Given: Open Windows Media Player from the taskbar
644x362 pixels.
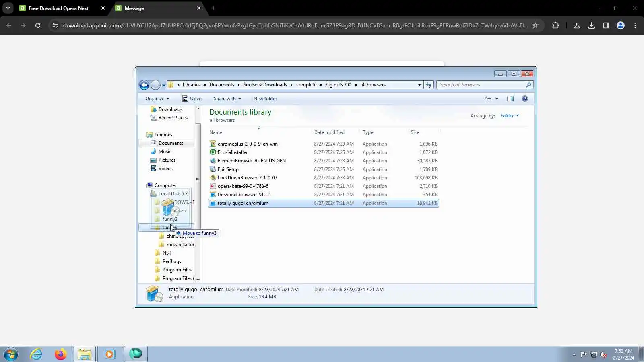Looking at the screenshot, I should click(x=109, y=354).
